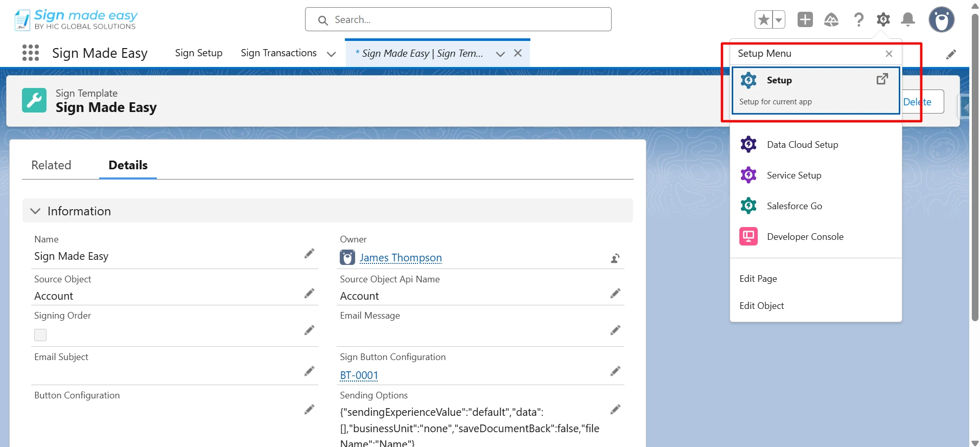Open the user profile avatar
The image size is (980, 447).
[x=942, y=20]
